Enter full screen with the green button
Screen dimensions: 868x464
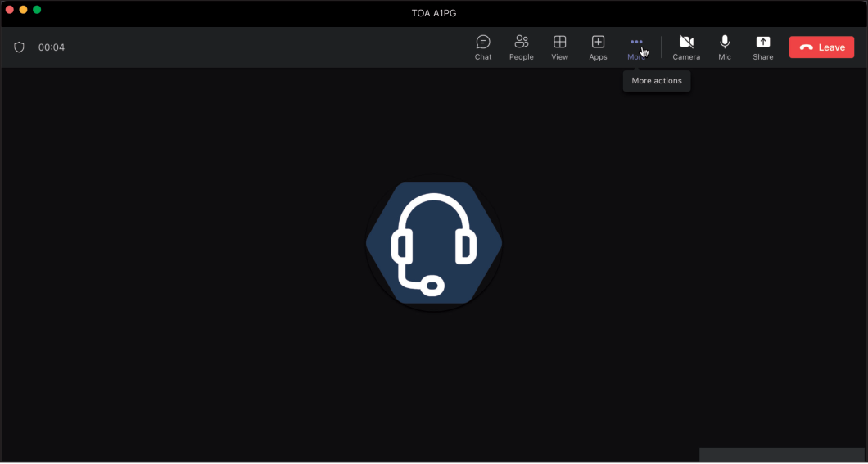tap(37, 10)
